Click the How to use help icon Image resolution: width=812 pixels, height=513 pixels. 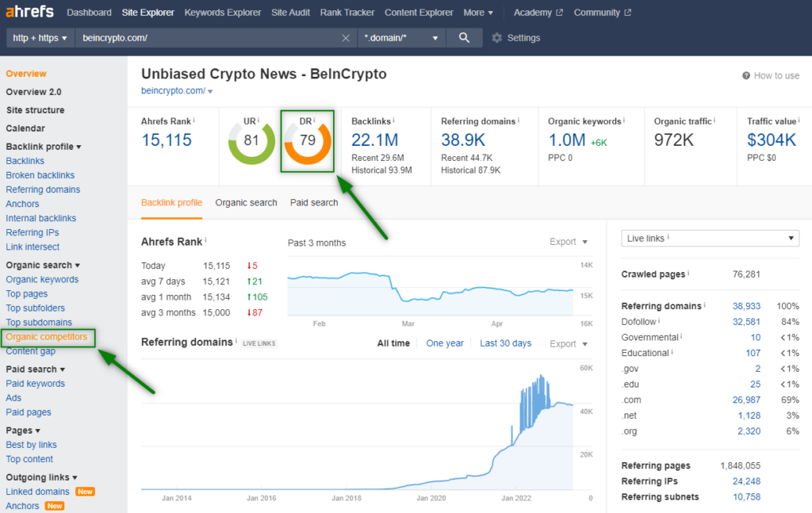[x=746, y=76]
